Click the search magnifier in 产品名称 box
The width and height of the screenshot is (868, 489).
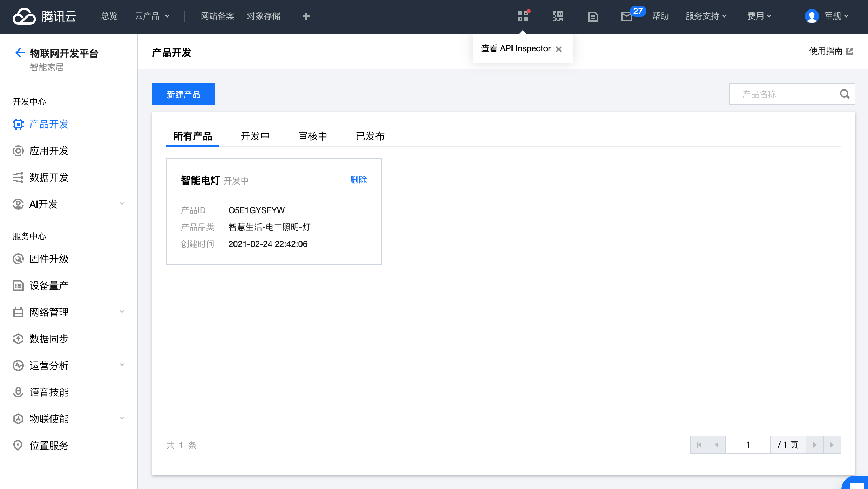[x=845, y=94]
